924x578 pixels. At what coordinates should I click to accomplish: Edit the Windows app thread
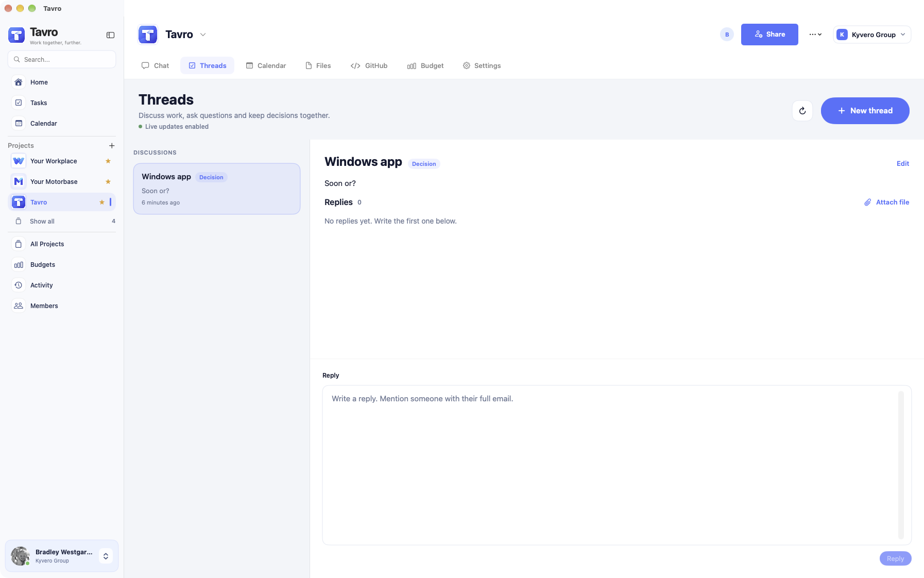(x=903, y=164)
